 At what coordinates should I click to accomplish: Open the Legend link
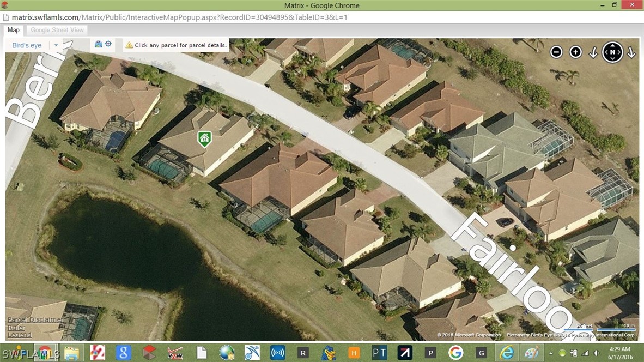[x=19, y=335]
